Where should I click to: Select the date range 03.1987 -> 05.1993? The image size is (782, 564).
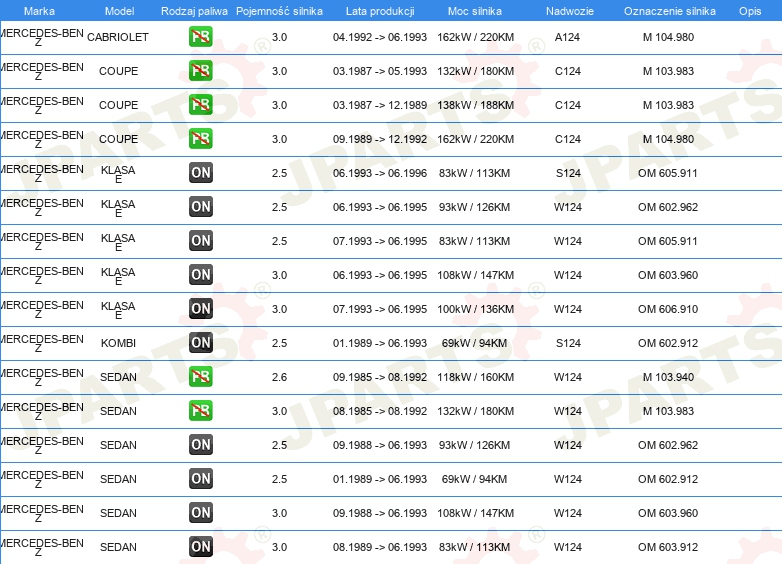(x=380, y=71)
